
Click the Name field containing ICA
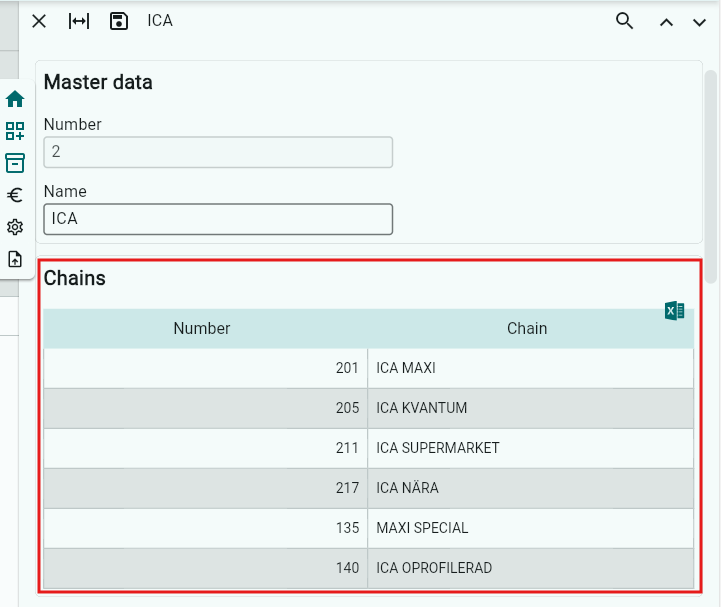pos(218,219)
